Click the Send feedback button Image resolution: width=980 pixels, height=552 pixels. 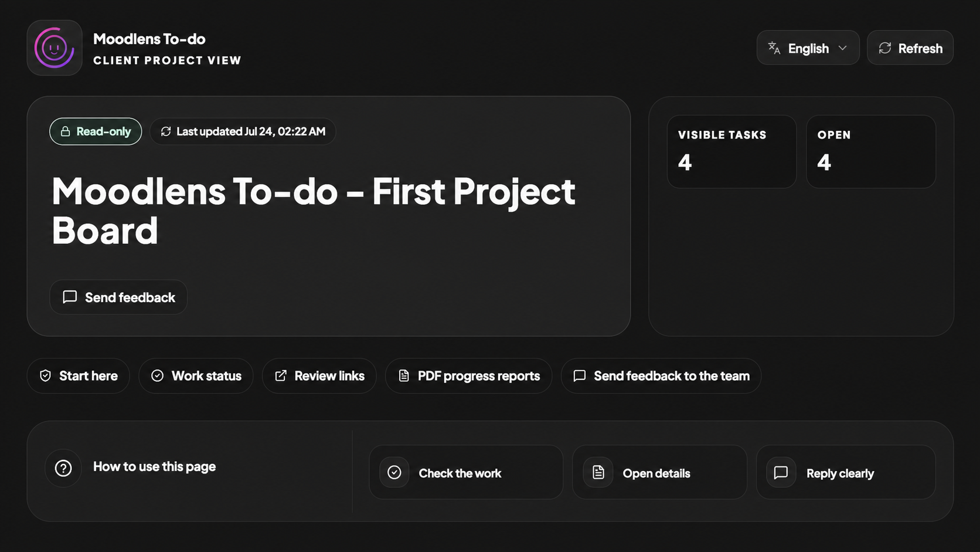click(118, 297)
